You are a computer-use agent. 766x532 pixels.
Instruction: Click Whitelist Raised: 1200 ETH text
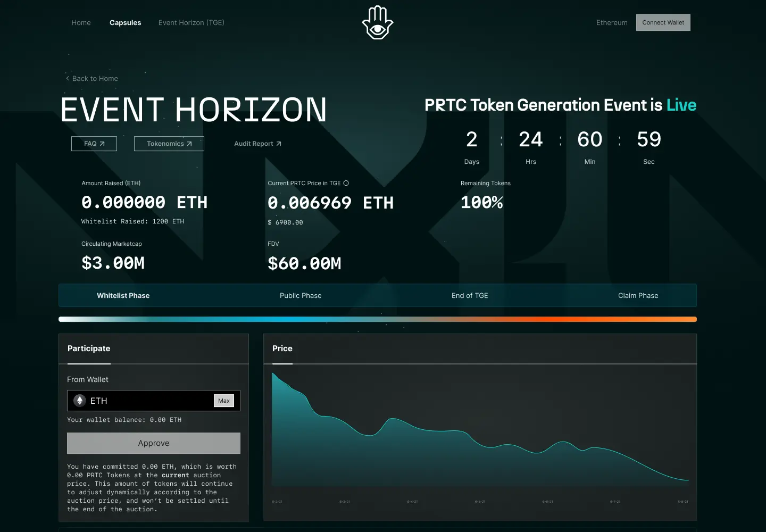coord(132,221)
